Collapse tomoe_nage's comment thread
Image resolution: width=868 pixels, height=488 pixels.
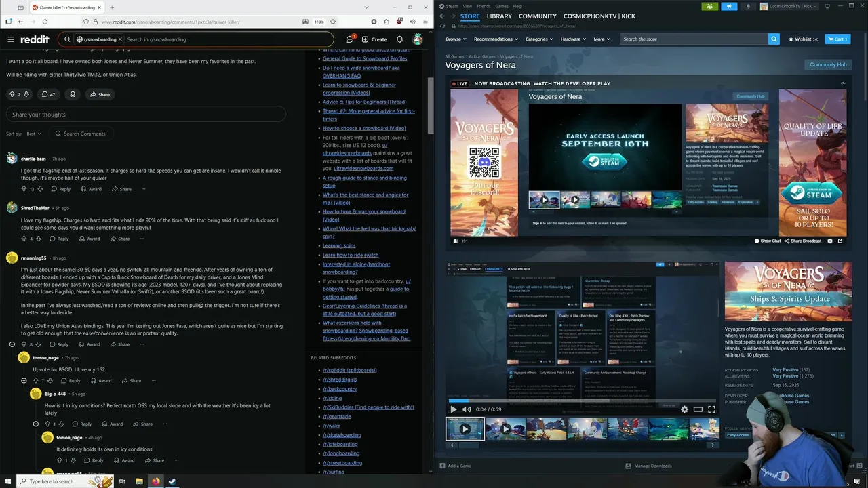click(x=24, y=381)
